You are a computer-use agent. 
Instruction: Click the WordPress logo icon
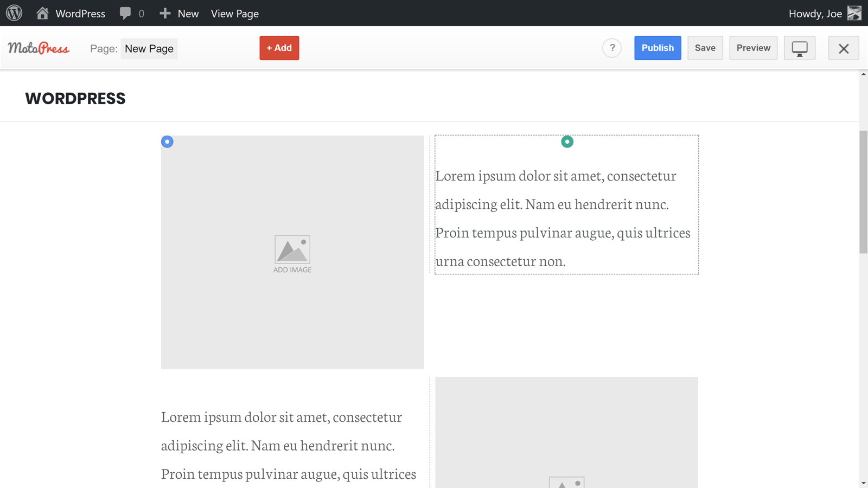(x=14, y=13)
